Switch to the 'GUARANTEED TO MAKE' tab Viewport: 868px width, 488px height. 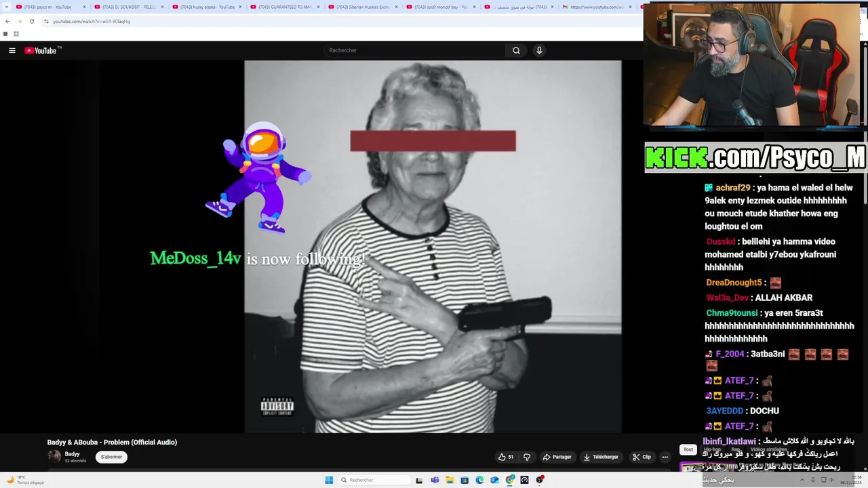[x=285, y=7]
